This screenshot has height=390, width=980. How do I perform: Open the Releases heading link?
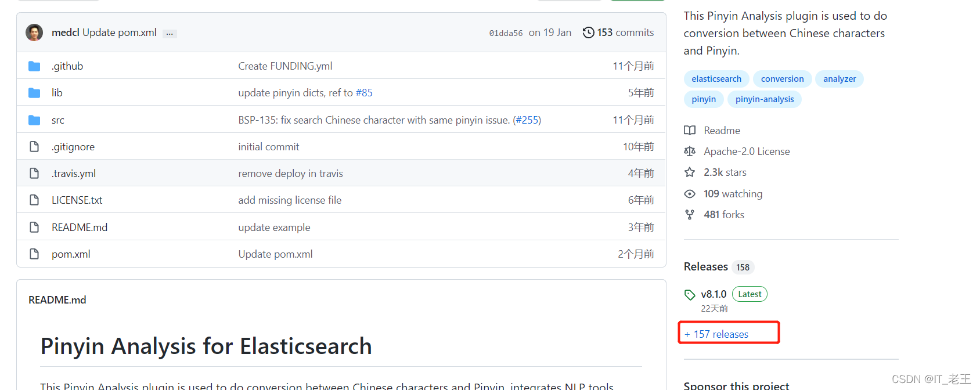coord(705,267)
